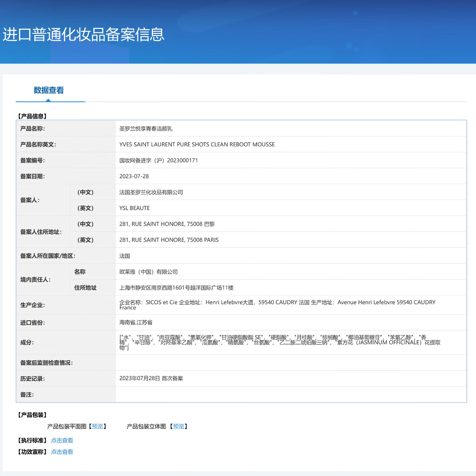The height and width of the screenshot is (476, 476).
Task: Open 点击查看 next to 功效宣称
Action: [62, 452]
